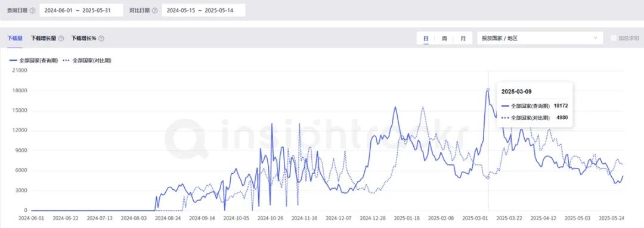The image size is (644, 228).
Task: Toggle 全部国家(查询期) solid line legend
Action: (x=33, y=60)
